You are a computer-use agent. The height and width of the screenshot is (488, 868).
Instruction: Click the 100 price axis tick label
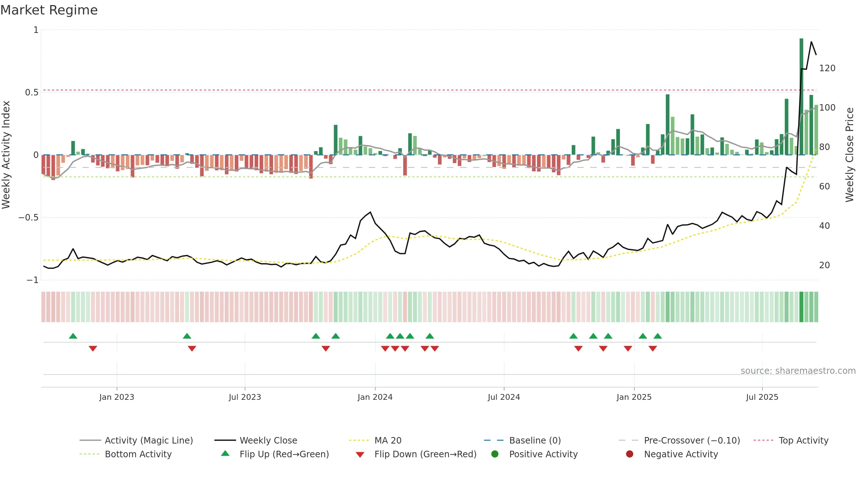pyautogui.click(x=827, y=107)
